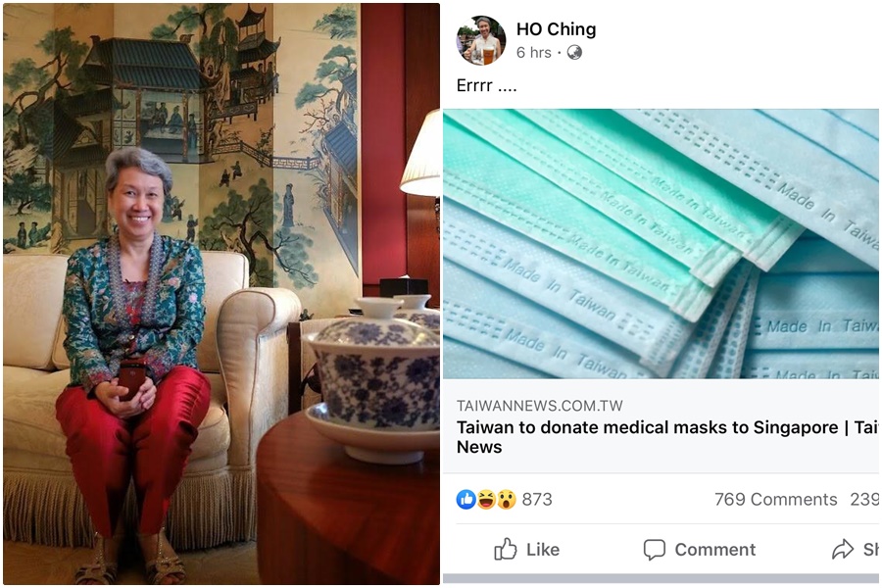Click the blue thumbs-up reaction icon

(x=465, y=499)
